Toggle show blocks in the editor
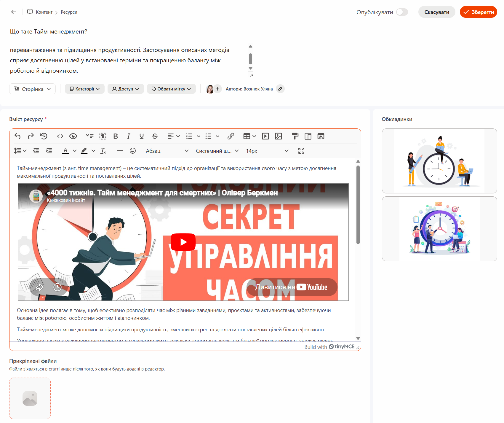 point(103,136)
